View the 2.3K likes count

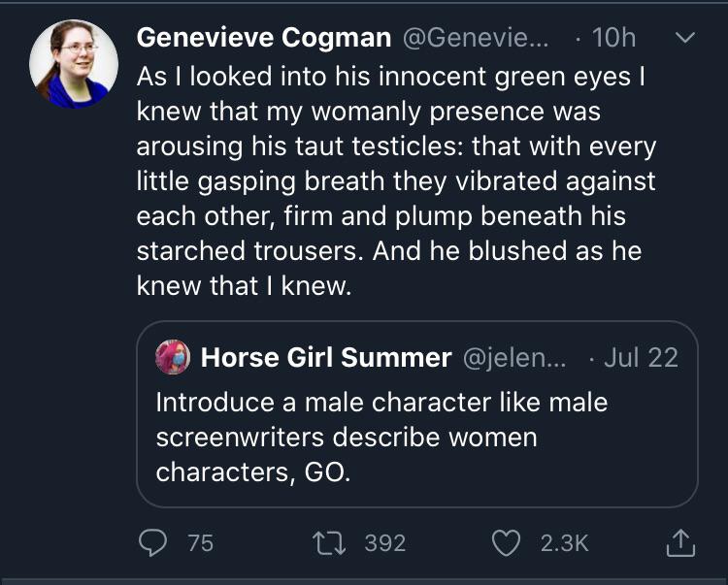[565, 543]
